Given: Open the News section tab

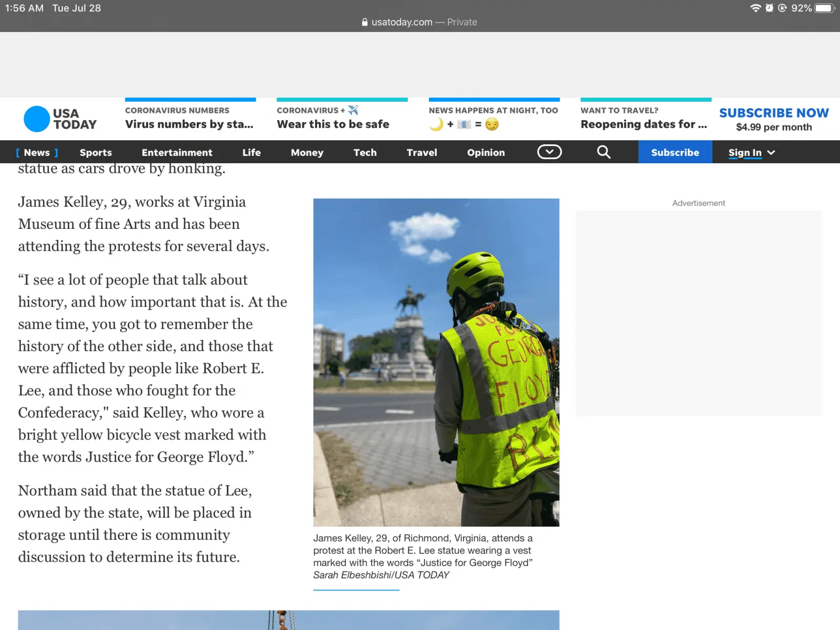Looking at the screenshot, I should [x=37, y=153].
